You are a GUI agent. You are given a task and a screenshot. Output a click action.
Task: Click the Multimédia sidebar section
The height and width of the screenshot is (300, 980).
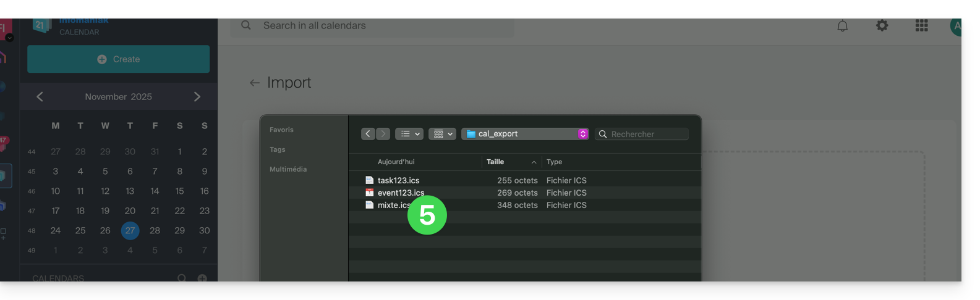(288, 169)
